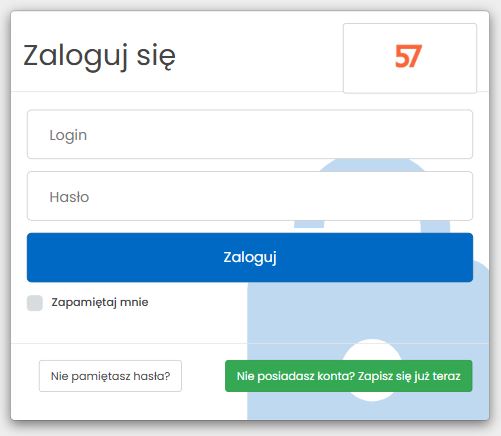Click the logo box surrounding the 57

(410, 58)
